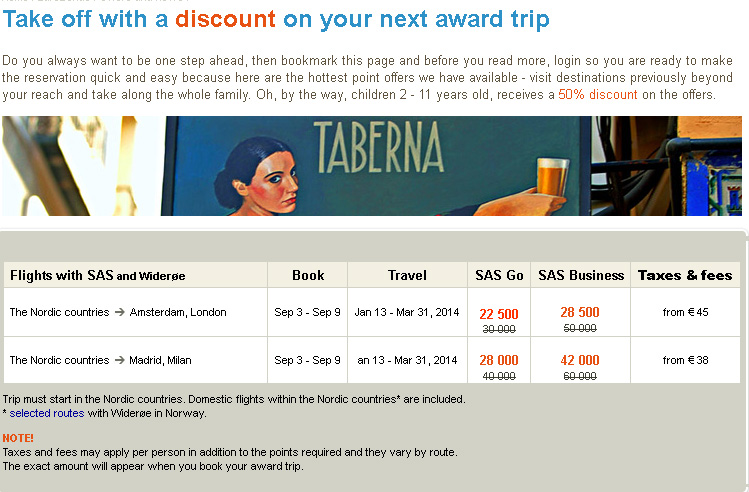Click the "Book" column header
The width and height of the screenshot is (749, 492).
(308, 275)
